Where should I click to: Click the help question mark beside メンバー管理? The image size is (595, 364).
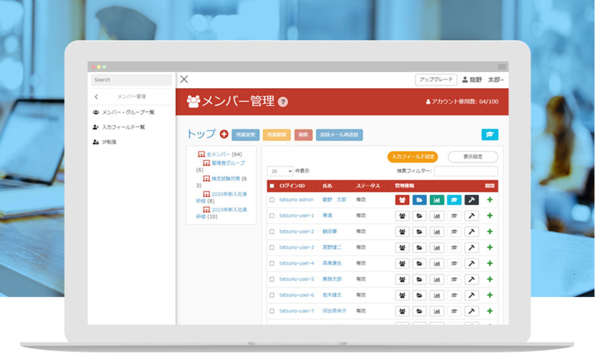coord(283,102)
